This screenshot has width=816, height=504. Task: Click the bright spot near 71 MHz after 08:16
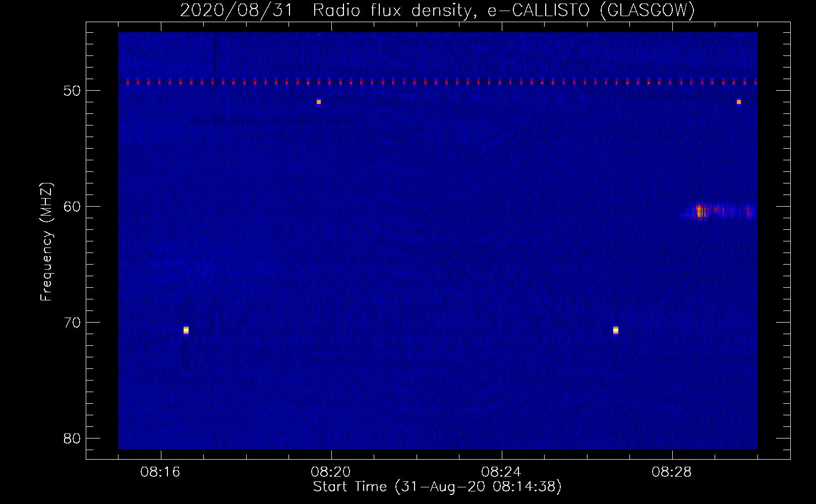click(x=186, y=330)
